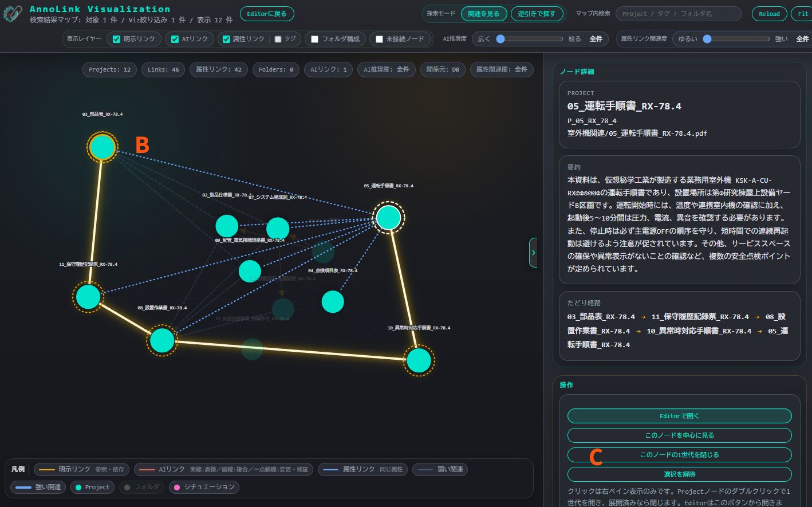Select the 07_システム構成図 node circle
The image size is (812, 507).
[x=278, y=229]
